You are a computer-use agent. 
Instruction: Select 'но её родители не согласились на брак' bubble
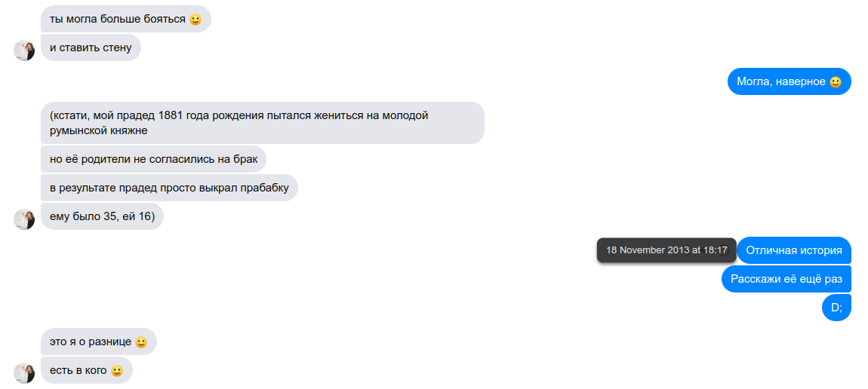coord(153,159)
